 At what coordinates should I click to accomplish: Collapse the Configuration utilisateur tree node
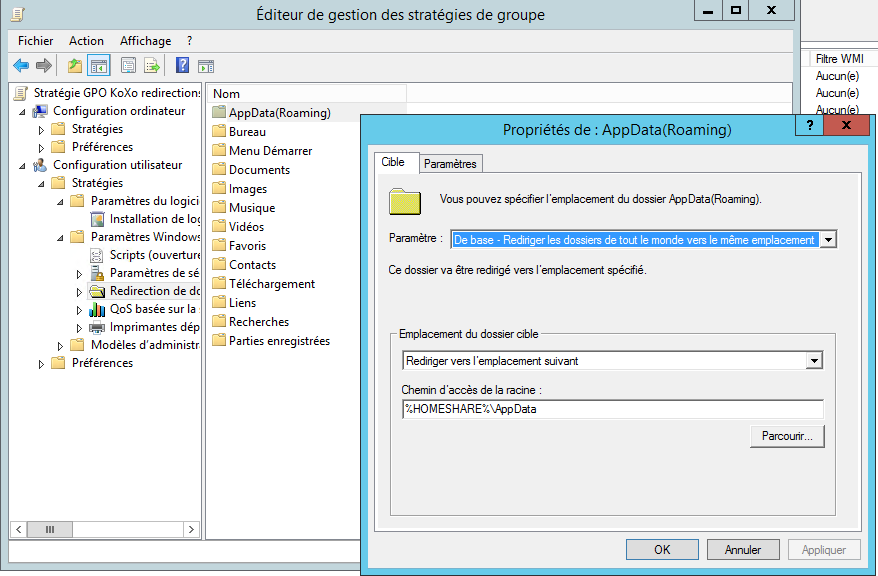point(23,166)
